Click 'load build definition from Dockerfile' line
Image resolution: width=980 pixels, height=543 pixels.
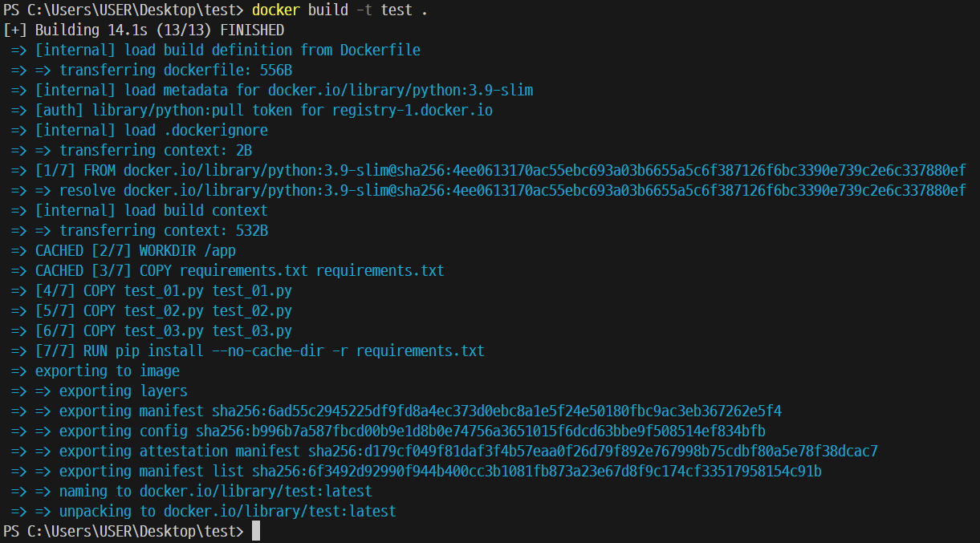216,51
